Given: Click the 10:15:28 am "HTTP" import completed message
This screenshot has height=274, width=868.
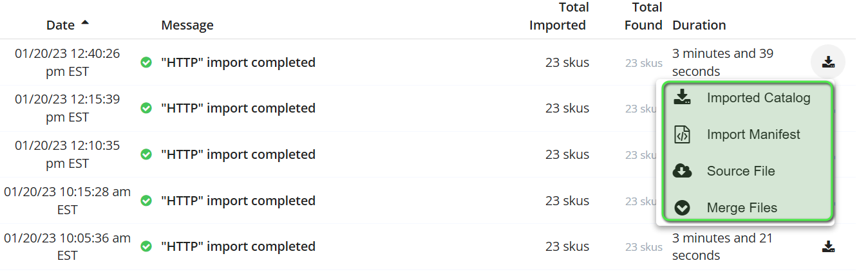Looking at the screenshot, I should [238, 201].
